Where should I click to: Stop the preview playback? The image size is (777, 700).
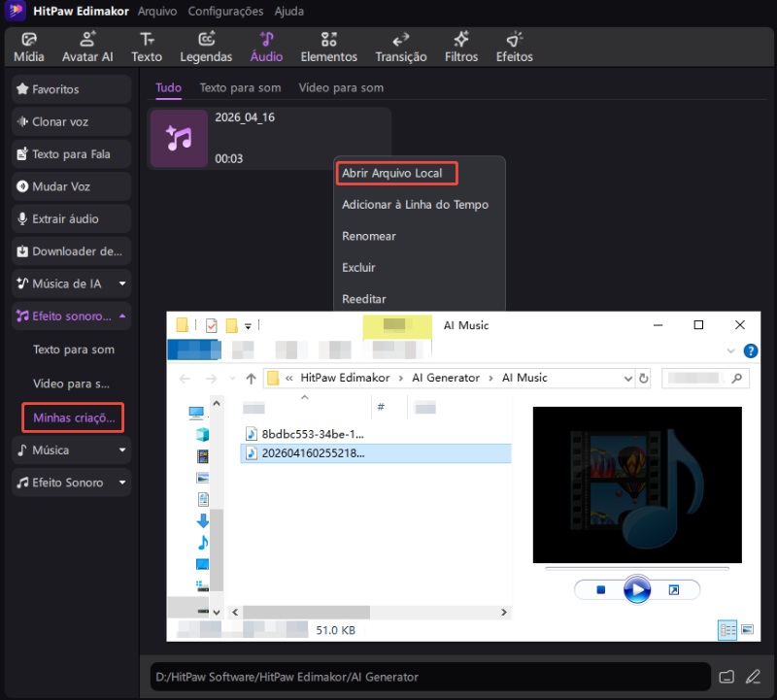(601, 589)
